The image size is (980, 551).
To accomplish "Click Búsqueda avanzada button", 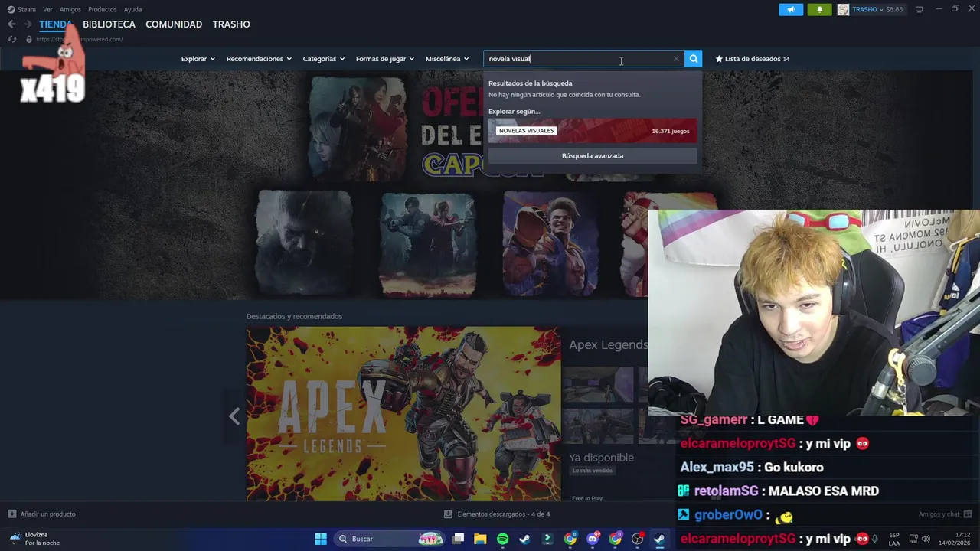I will click(x=593, y=155).
